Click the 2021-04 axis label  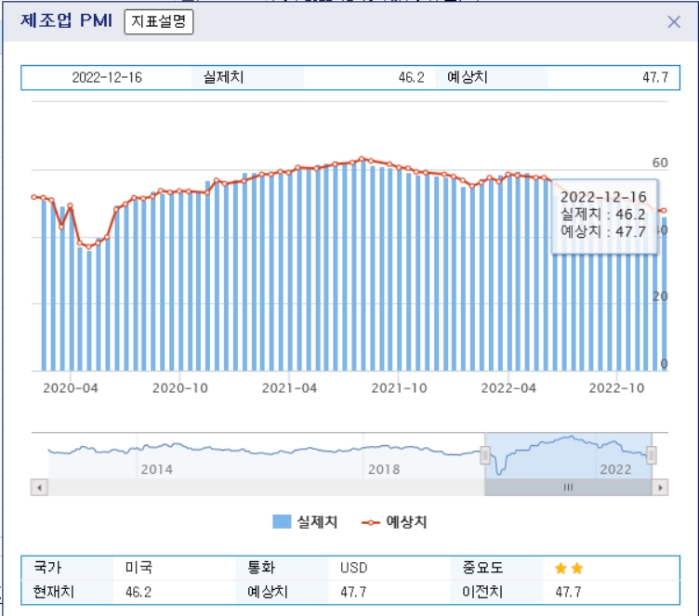pos(289,388)
